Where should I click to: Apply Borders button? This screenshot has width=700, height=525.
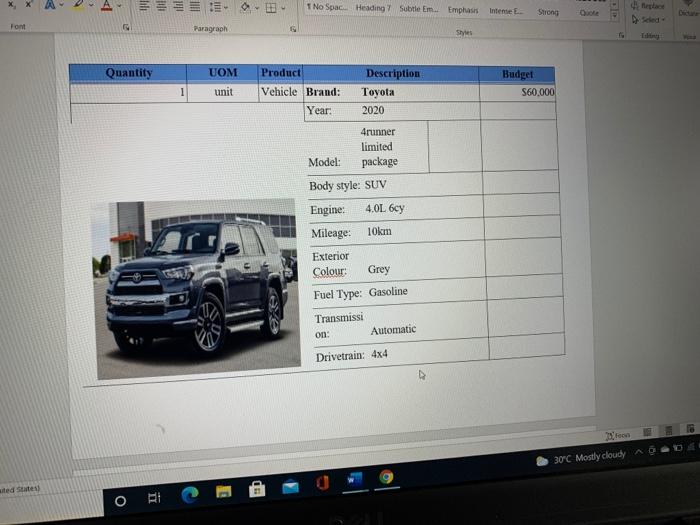coord(271,8)
